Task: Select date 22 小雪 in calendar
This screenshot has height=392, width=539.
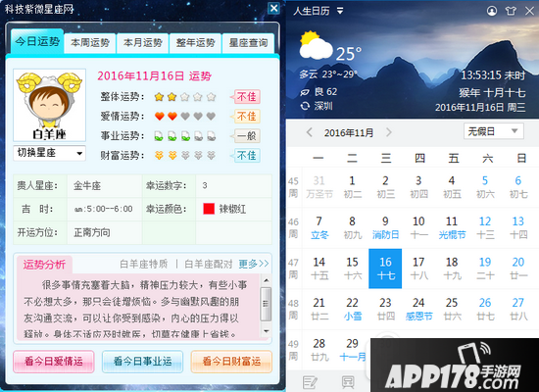Action: tap(353, 309)
